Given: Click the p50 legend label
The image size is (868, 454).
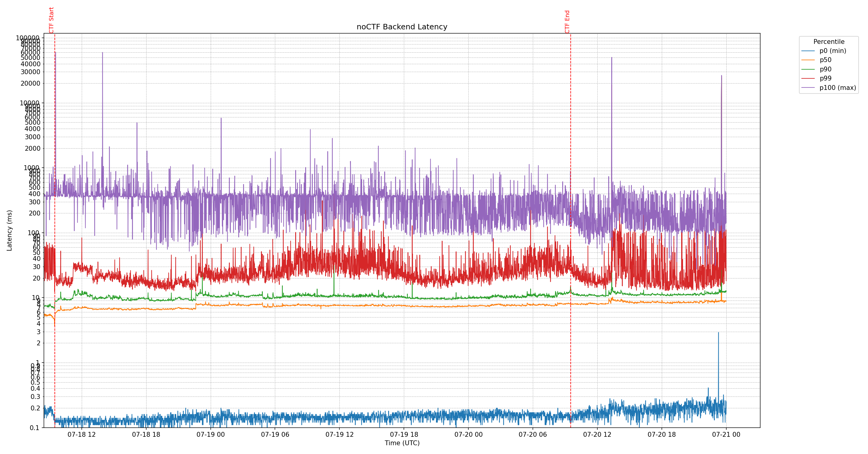Looking at the screenshot, I should (825, 60).
